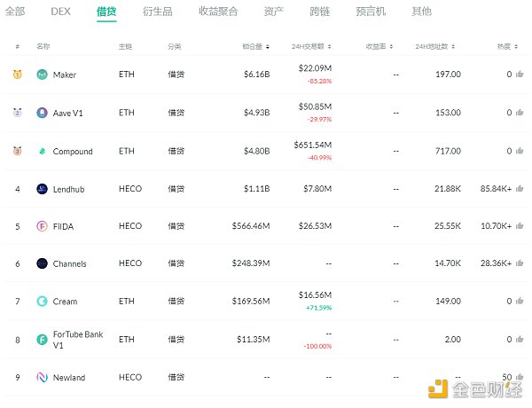Screen dimensions: 532x408
Task: Switch to the 衍生品 tab
Action: [x=156, y=12]
